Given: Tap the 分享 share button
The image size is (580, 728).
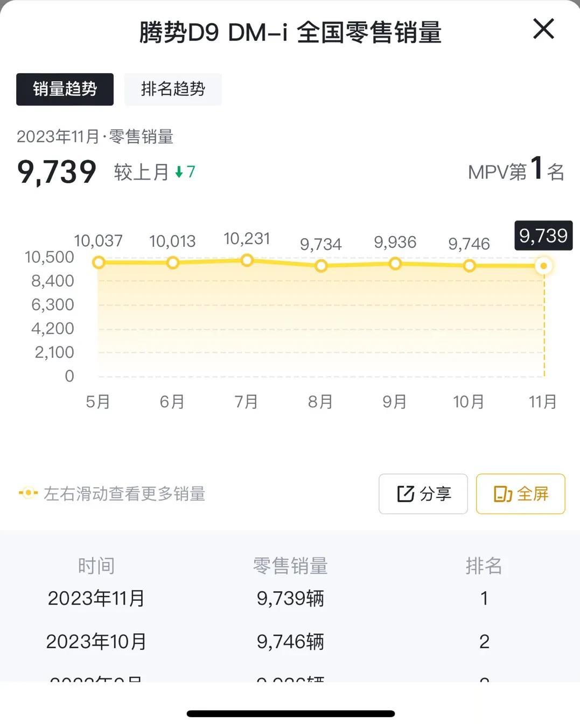Looking at the screenshot, I should coord(423,494).
